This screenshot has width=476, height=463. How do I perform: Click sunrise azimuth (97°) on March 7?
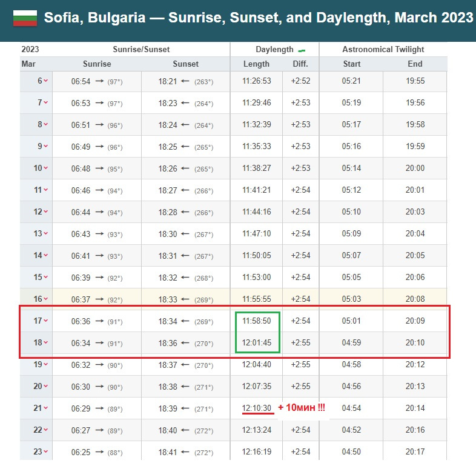(x=115, y=104)
